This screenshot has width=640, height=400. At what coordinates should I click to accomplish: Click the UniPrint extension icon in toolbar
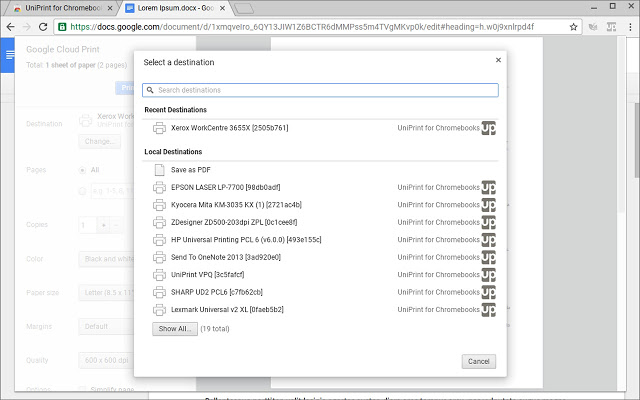[x=611, y=27]
